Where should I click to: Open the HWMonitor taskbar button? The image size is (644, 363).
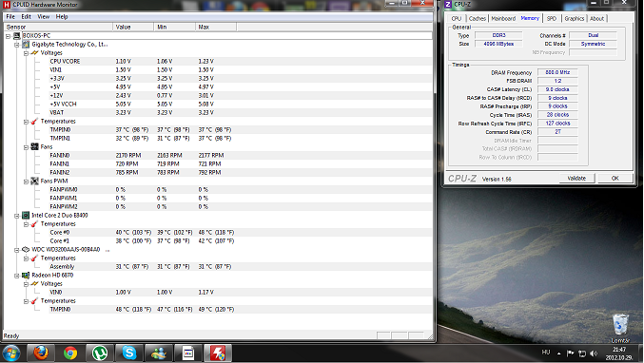[218, 353]
